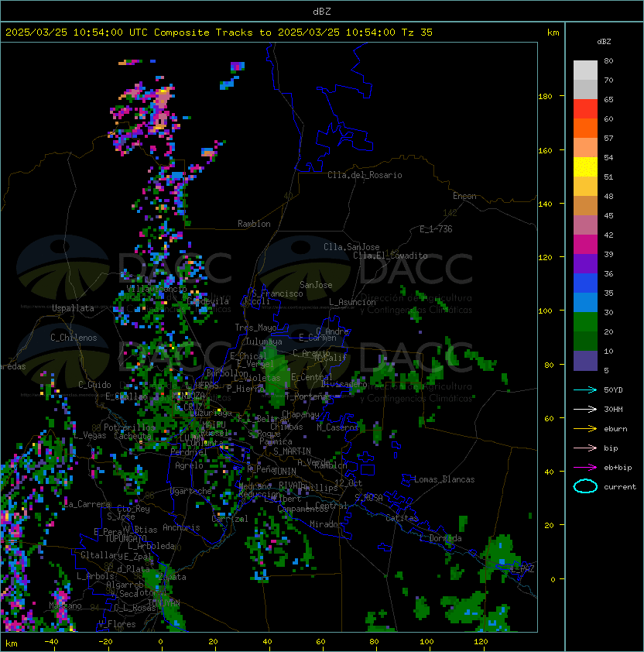Click the Encon place label
Image resolution: width=644 pixels, height=652 pixels.
click(x=464, y=196)
